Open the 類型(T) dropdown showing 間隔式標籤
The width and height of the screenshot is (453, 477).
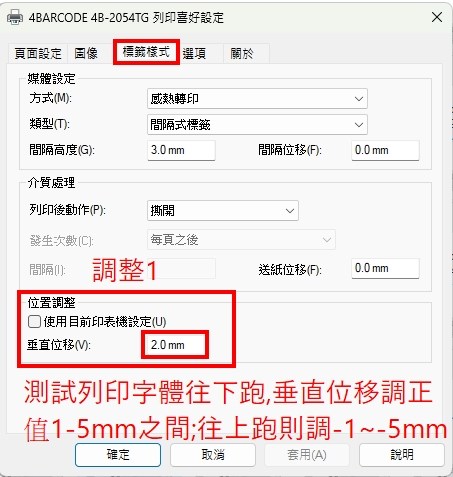click(257, 124)
